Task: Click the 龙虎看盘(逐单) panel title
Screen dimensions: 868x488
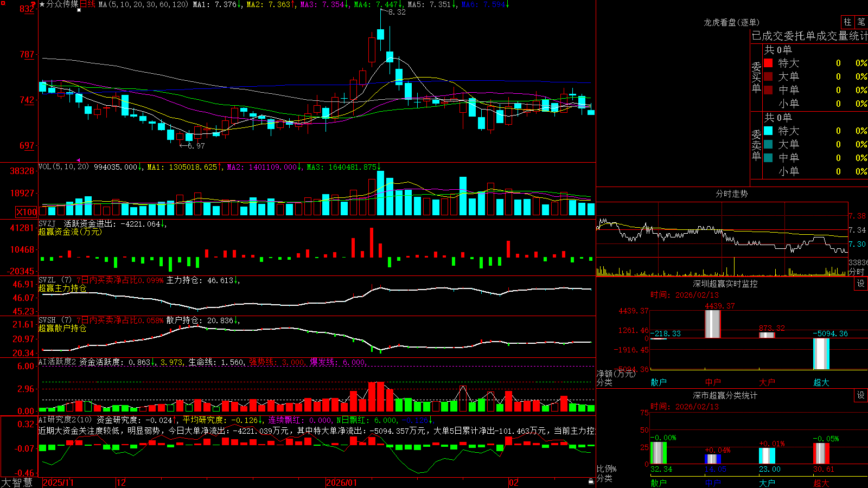Action: click(732, 22)
